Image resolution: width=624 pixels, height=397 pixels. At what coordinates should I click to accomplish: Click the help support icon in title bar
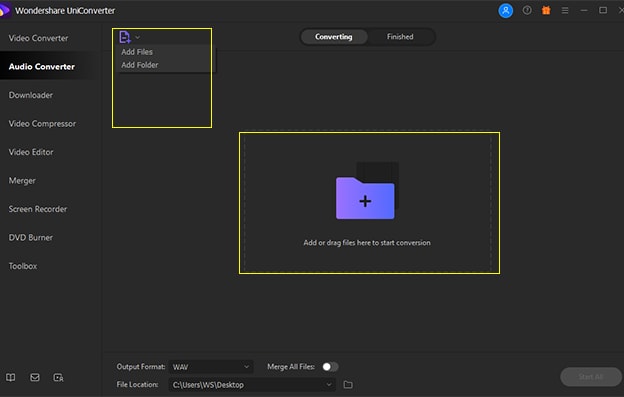pos(527,10)
